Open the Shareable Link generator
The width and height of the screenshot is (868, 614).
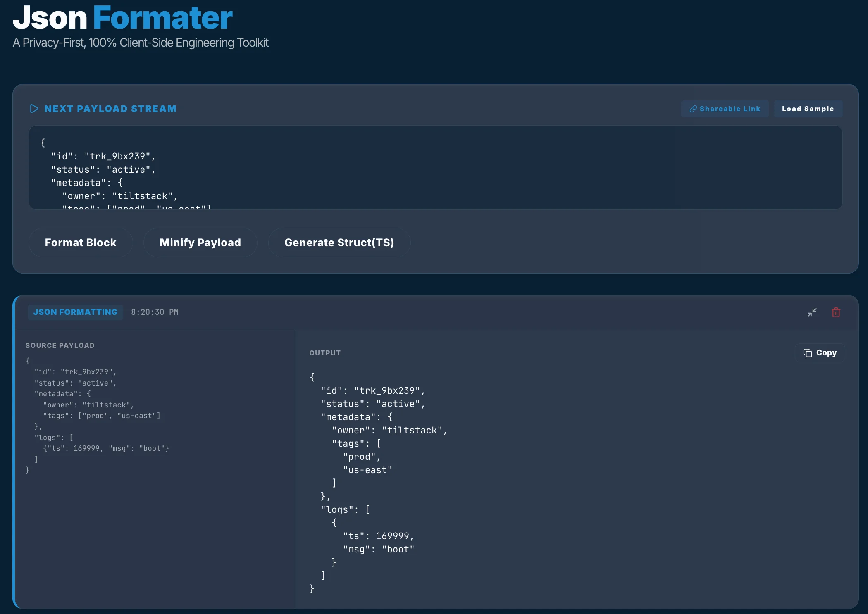pyautogui.click(x=725, y=109)
